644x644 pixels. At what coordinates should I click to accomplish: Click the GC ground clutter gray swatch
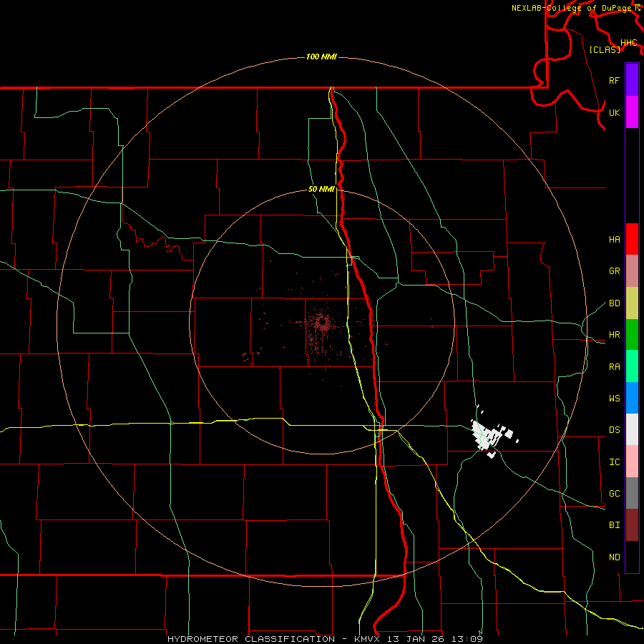(x=632, y=493)
